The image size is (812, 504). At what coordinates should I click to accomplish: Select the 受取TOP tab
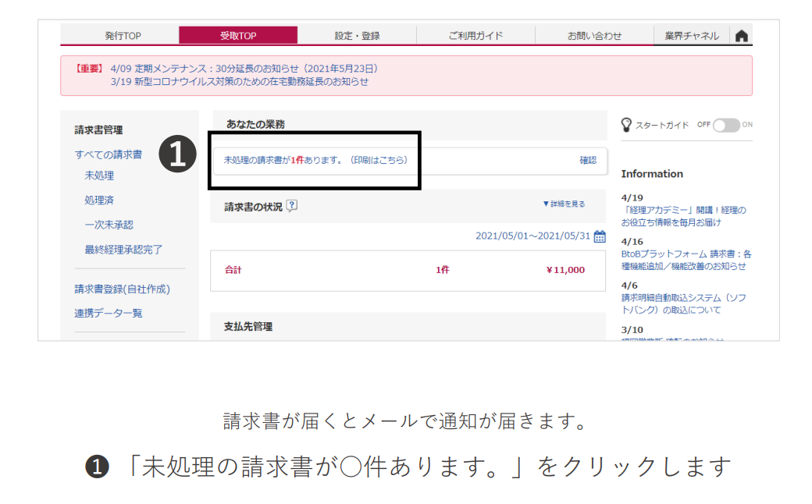(x=238, y=36)
